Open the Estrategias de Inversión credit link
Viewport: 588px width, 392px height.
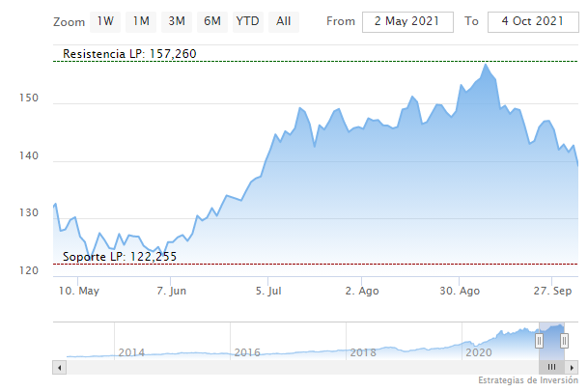pyautogui.click(x=527, y=381)
